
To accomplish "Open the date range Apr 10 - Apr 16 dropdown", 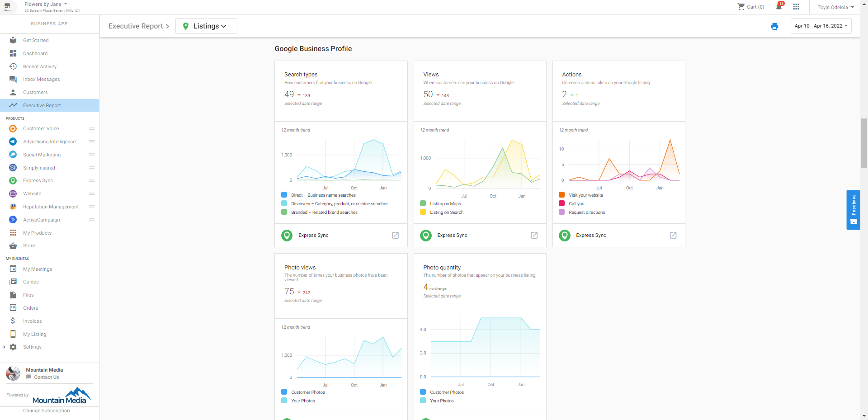I will [x=821, y=26].
